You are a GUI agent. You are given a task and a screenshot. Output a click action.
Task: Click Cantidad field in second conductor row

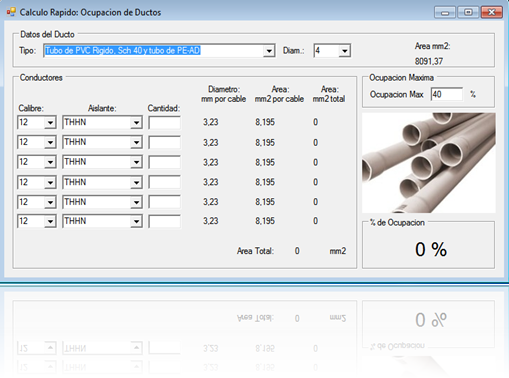[x=164, y=142]
